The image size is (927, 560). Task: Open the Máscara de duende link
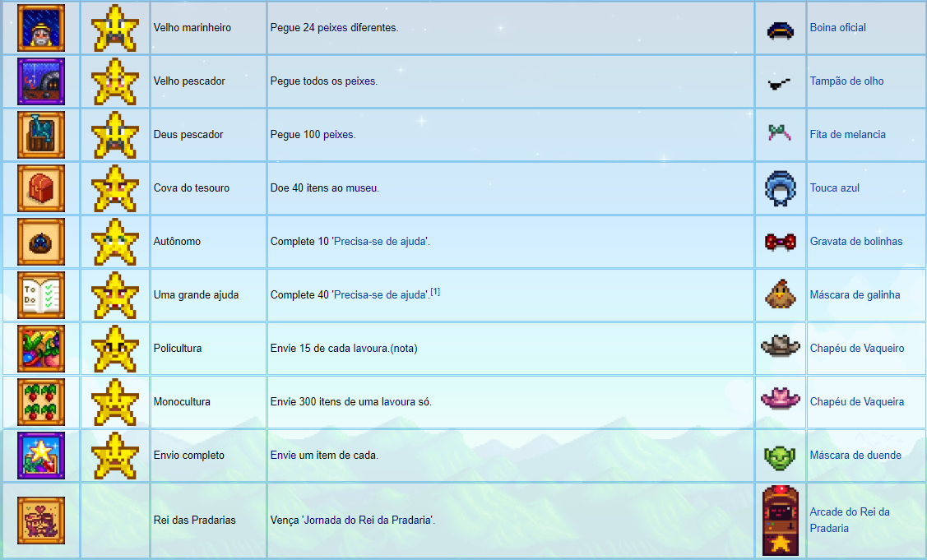point(855,456)
